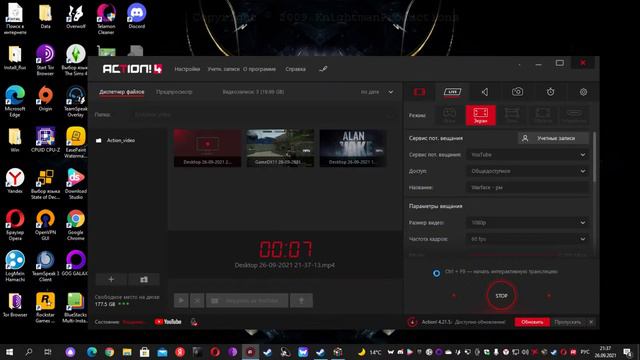Expand the streaming service YouTube dropdown
Viewport: 640px width, 360px height.
point(527,155)
